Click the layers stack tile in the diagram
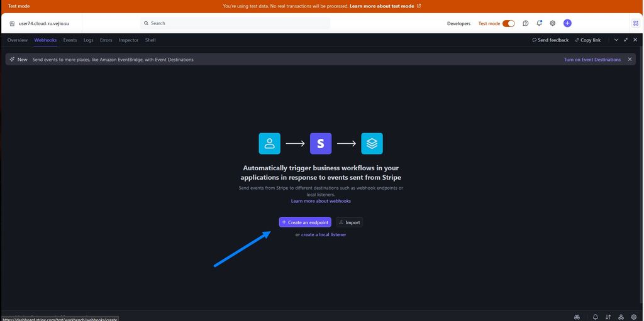 (x=372, y=143)
